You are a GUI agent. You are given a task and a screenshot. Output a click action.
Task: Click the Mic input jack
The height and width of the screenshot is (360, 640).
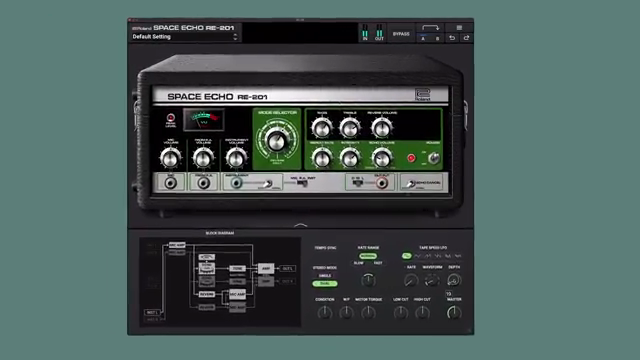tap(170, 183)
